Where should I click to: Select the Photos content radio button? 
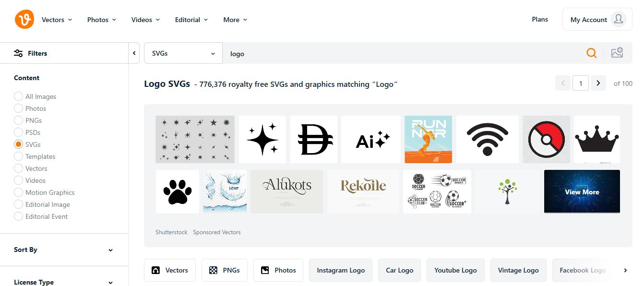[x=19, y=108]
